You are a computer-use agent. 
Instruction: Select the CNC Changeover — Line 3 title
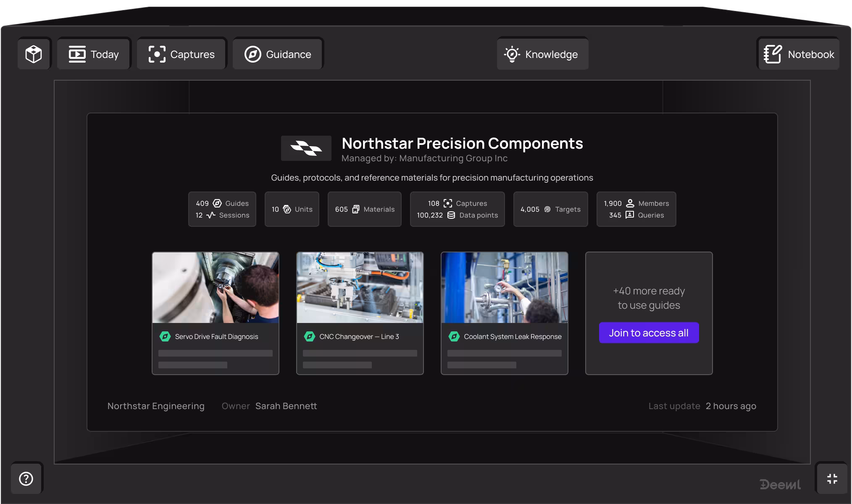coord(359,336)
